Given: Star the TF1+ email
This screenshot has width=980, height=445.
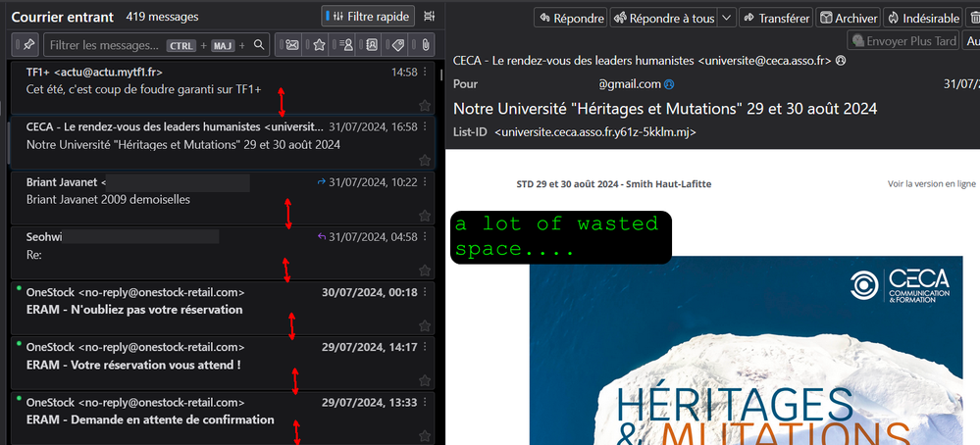Looking at the screenshot, I should 425,105.
